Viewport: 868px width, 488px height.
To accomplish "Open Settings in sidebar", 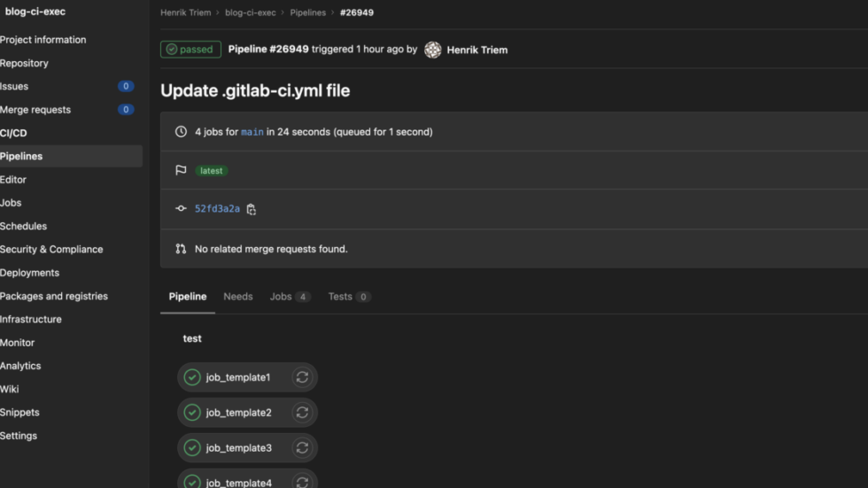I will click(x=19, y=436).
